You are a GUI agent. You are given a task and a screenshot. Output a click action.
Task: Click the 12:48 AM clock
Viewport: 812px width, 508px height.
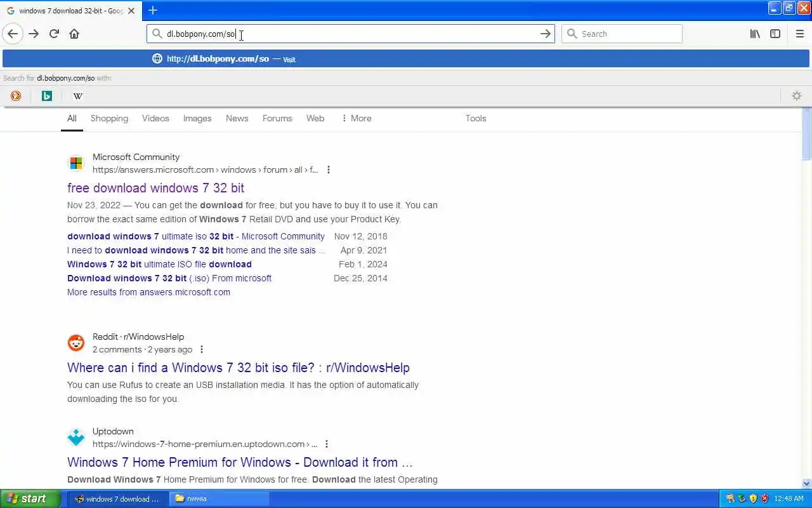pos(789,498)
